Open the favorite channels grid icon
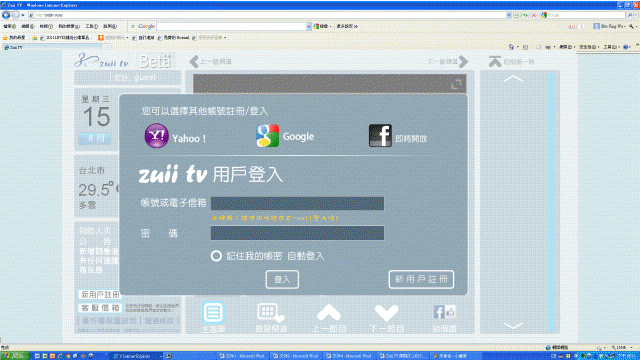 pyautogui.click(x=271, y=313)
